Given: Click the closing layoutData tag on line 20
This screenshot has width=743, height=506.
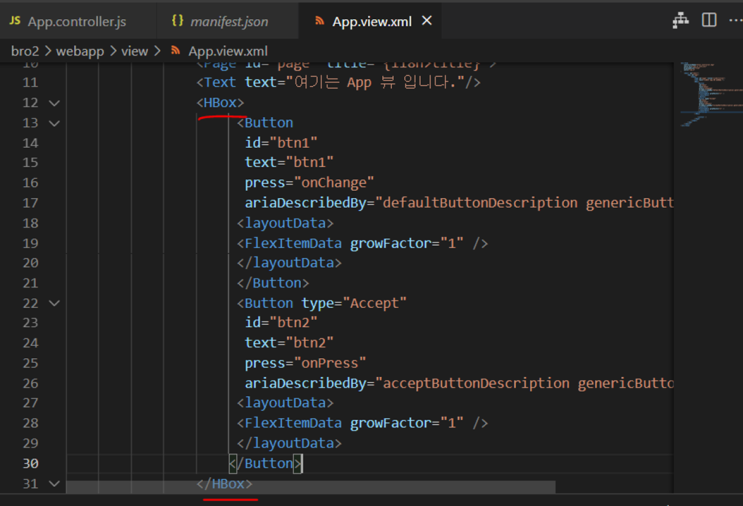Looking at the screenshot, I should click(289, 263).
